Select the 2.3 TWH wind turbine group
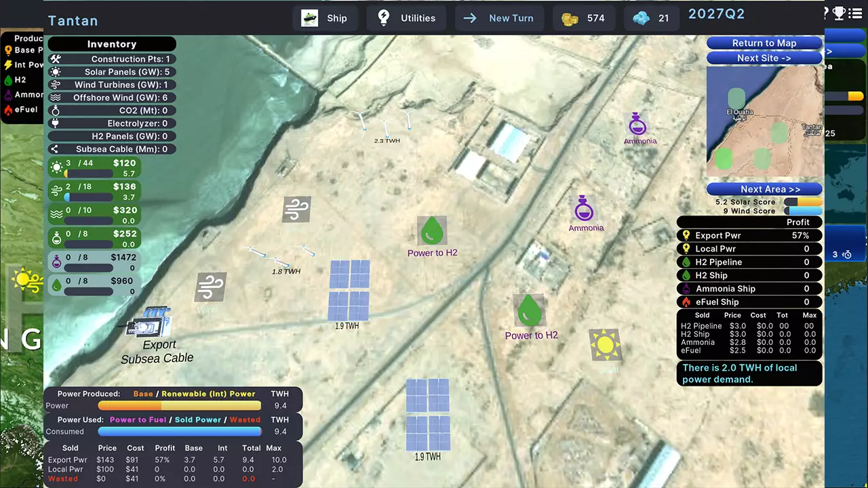Image resolution: width=868 pixels, height=488 pixels. (x=386, y=126)
